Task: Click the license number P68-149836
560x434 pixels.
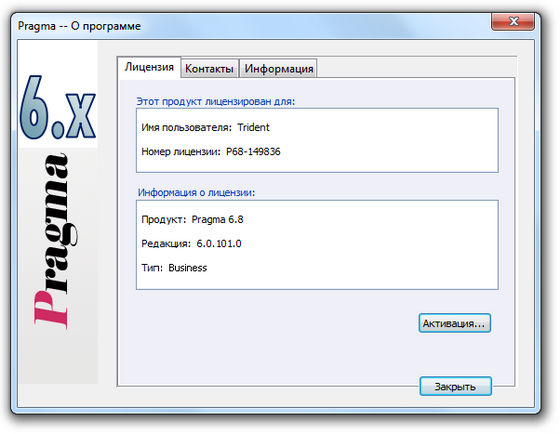Action: pyautogui.click(x=253, y=152)
